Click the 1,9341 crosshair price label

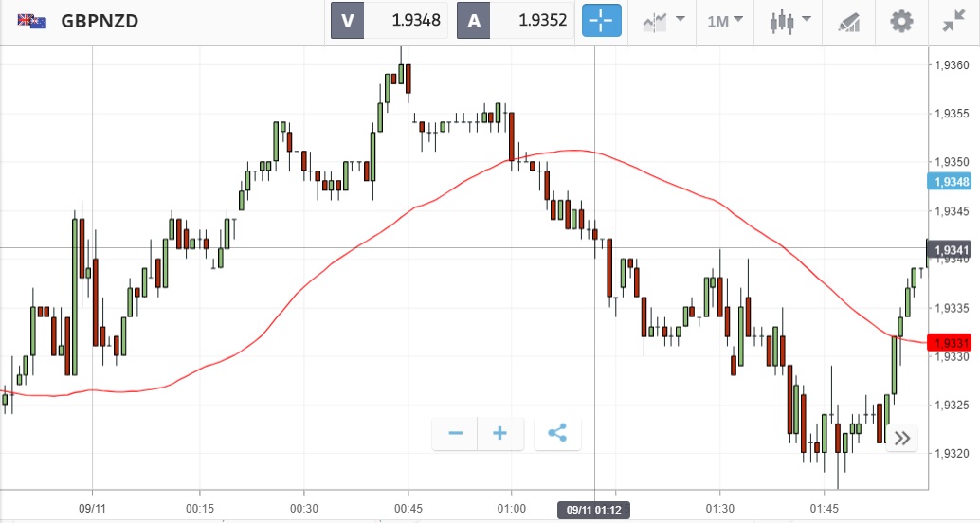point(951,250)
